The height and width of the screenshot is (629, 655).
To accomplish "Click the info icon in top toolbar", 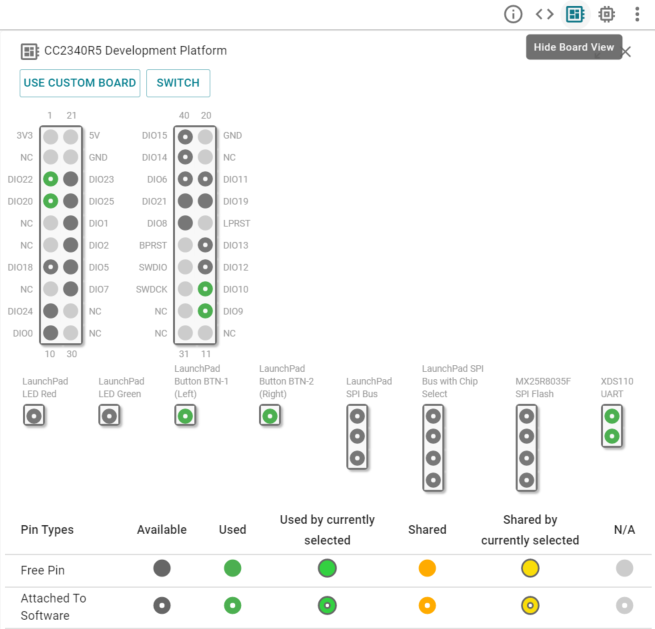I will tap(513, 14).
